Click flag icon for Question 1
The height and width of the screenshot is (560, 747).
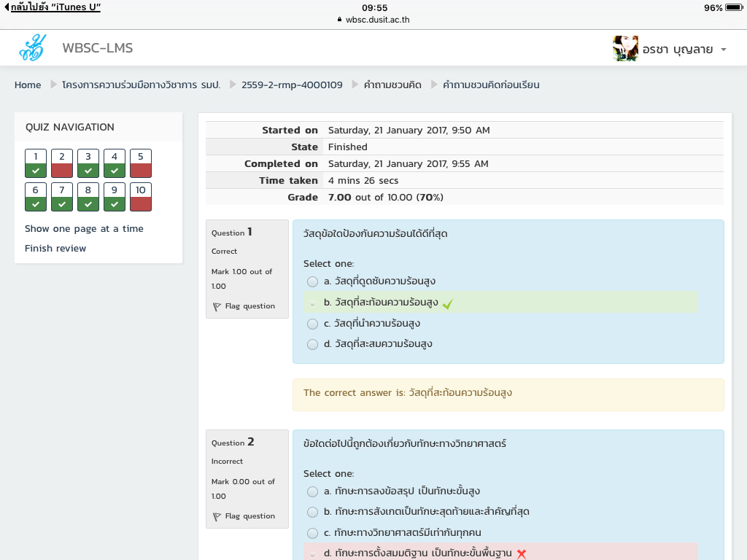tap(217, 307)
